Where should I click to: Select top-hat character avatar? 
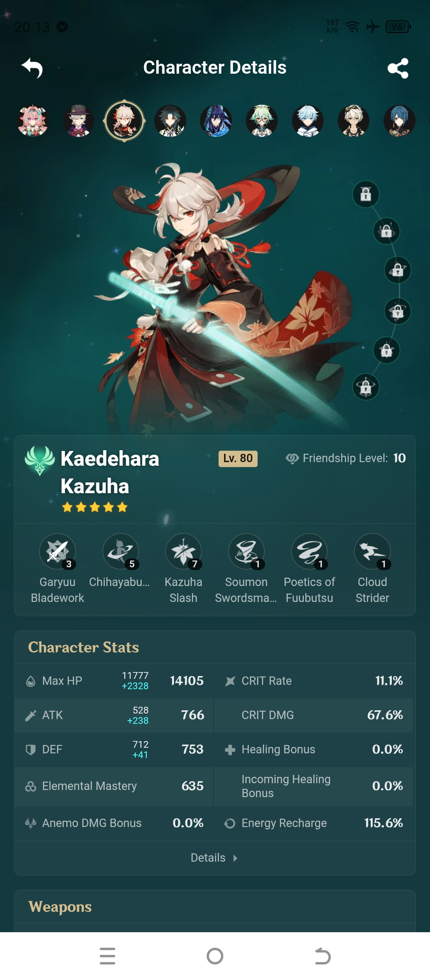click(x=78, y=121)
